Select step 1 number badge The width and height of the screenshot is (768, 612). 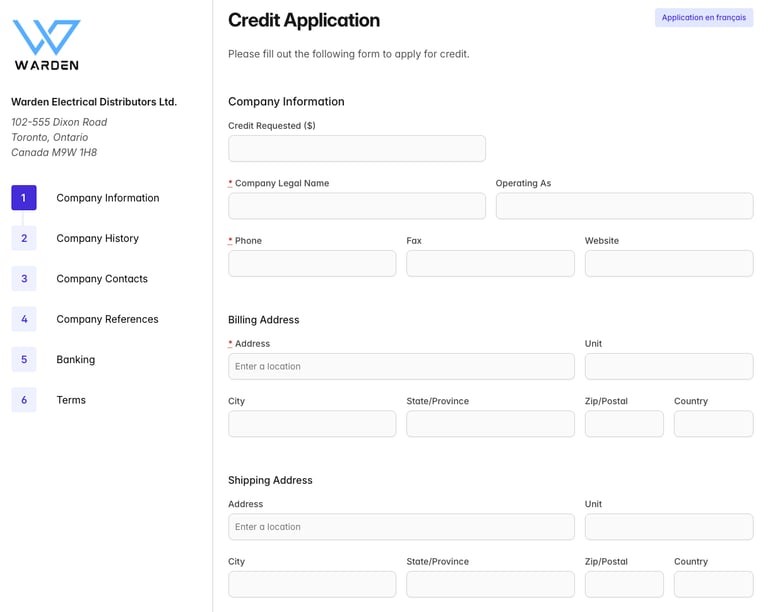click(x=24, y=198)
